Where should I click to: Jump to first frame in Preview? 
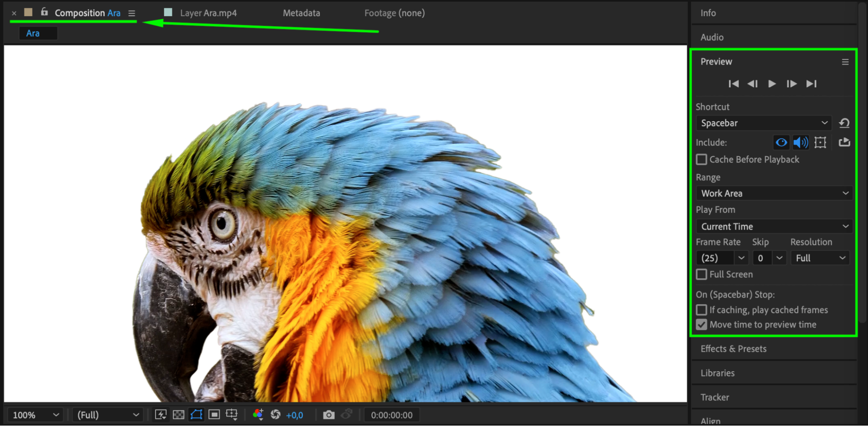click(x=733, y=84)
